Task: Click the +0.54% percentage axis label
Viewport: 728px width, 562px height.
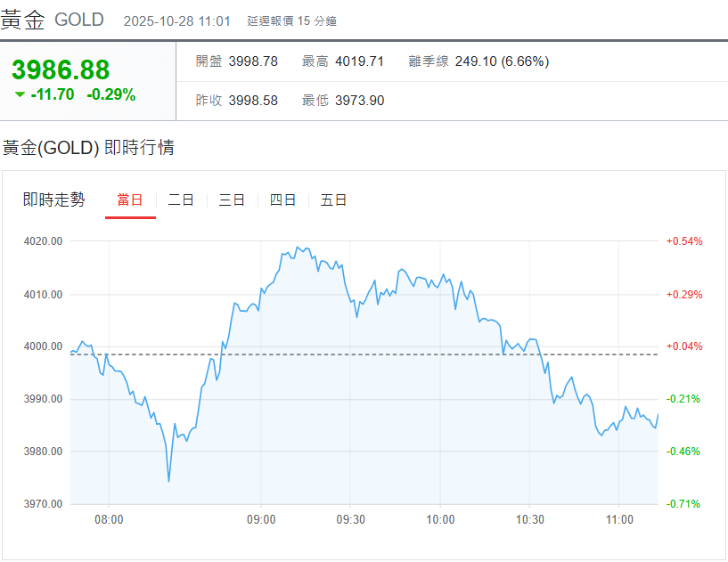Action: [684, 241]
